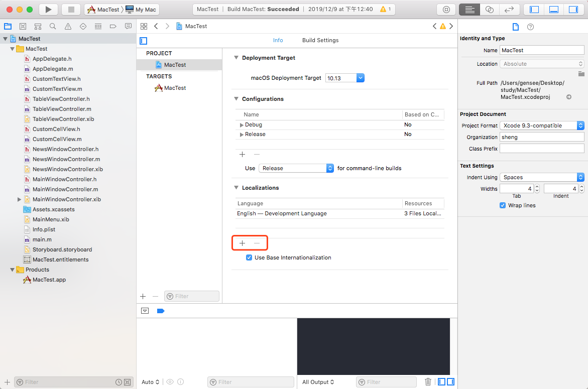
Task: Open the Test navigator diamond icon
Action: (x=83, y=26)
